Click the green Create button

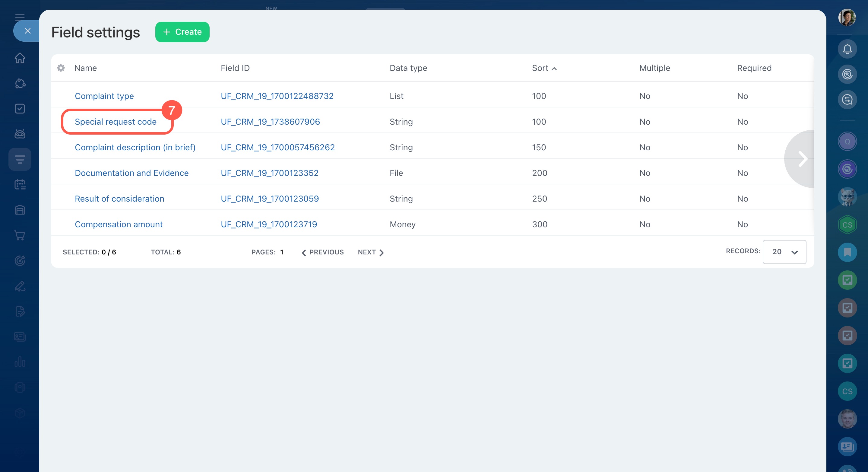(x=182, y=32)
